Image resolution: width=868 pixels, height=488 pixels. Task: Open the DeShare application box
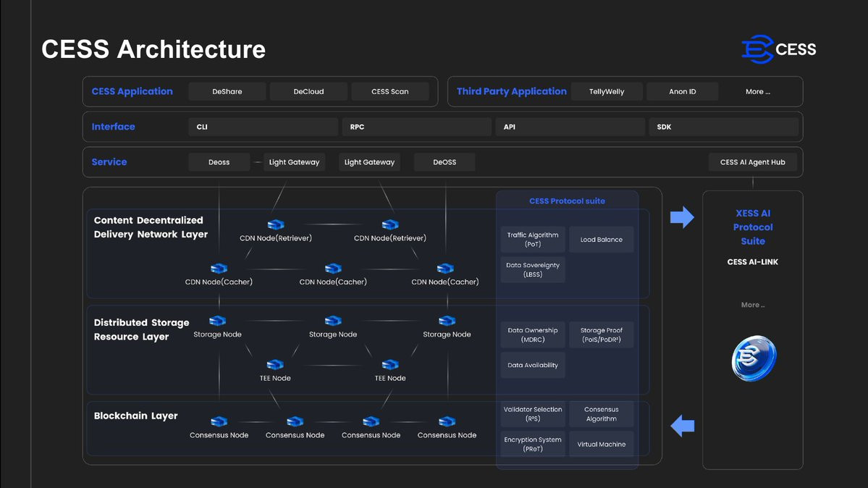point(227,91)
